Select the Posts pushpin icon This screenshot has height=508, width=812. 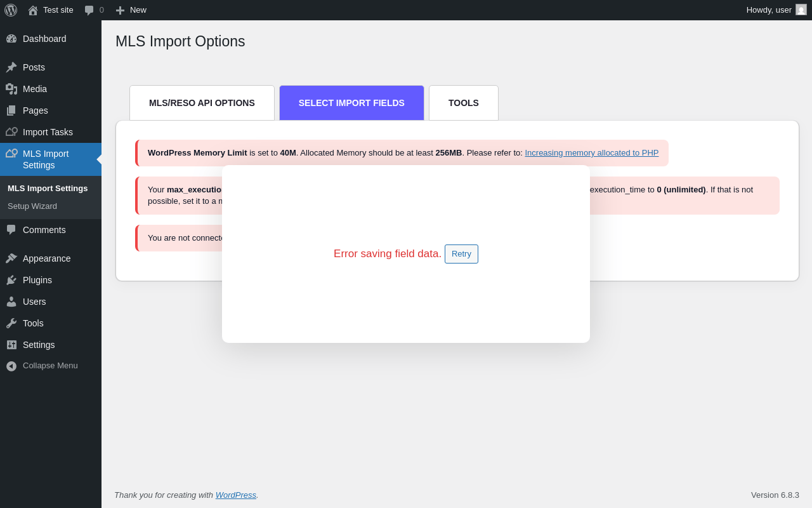11,67
